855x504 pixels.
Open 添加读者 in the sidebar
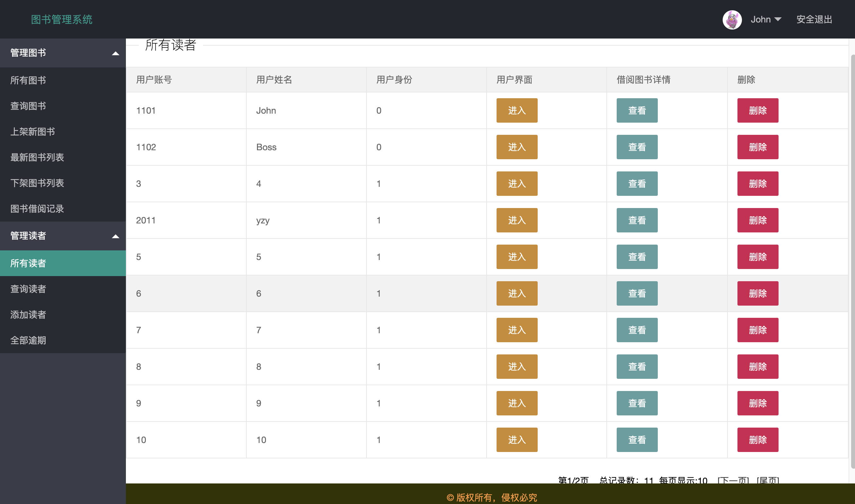coord(63,315)
